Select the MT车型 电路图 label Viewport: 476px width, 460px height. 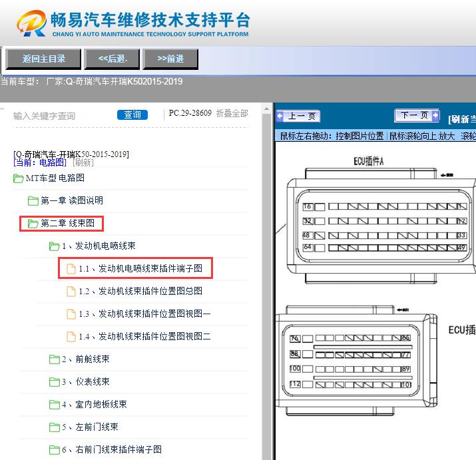tap(55, 178)
